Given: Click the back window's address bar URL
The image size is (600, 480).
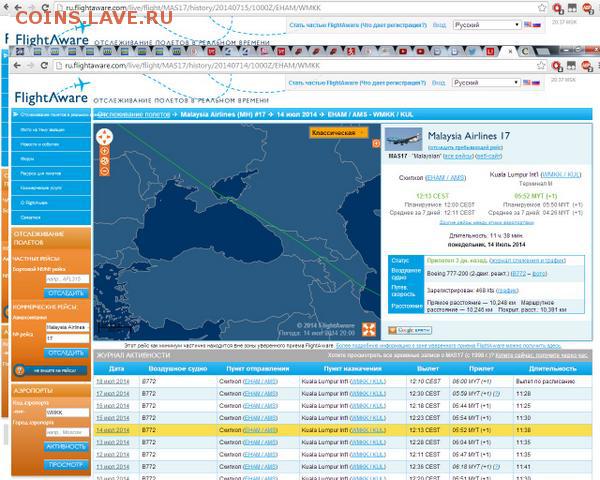Looking at the screenshot, I should point(193,8).
